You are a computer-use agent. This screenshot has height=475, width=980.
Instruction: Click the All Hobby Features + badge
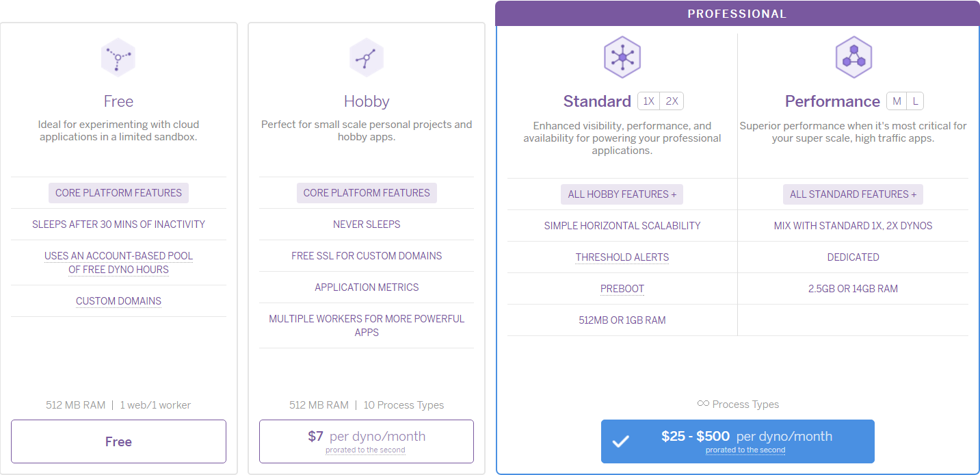(x=622, y=194)
